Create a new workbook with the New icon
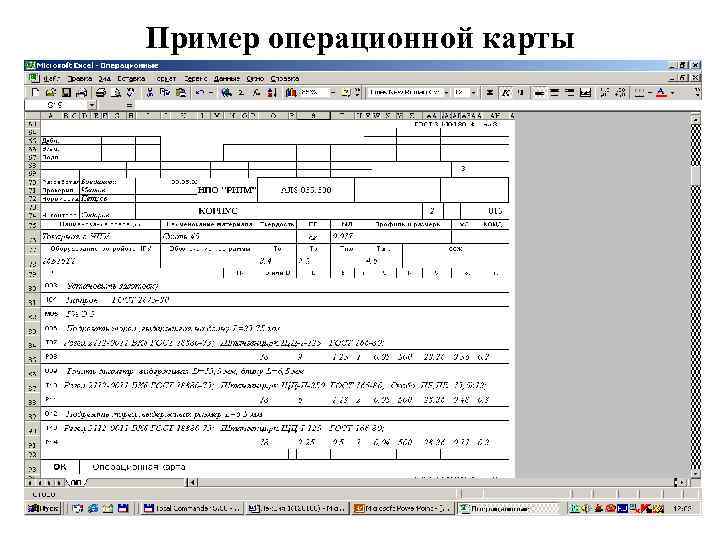 tap(35, 93)
